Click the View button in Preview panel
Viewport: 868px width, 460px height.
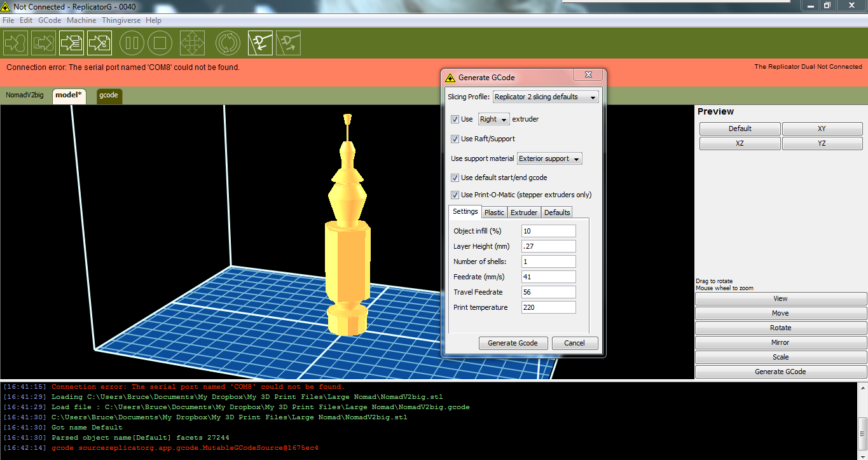point(781,298)
